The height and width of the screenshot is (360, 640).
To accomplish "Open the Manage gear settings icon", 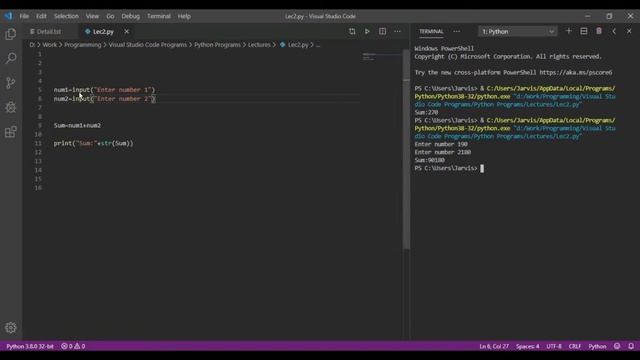I will point(11,327).
